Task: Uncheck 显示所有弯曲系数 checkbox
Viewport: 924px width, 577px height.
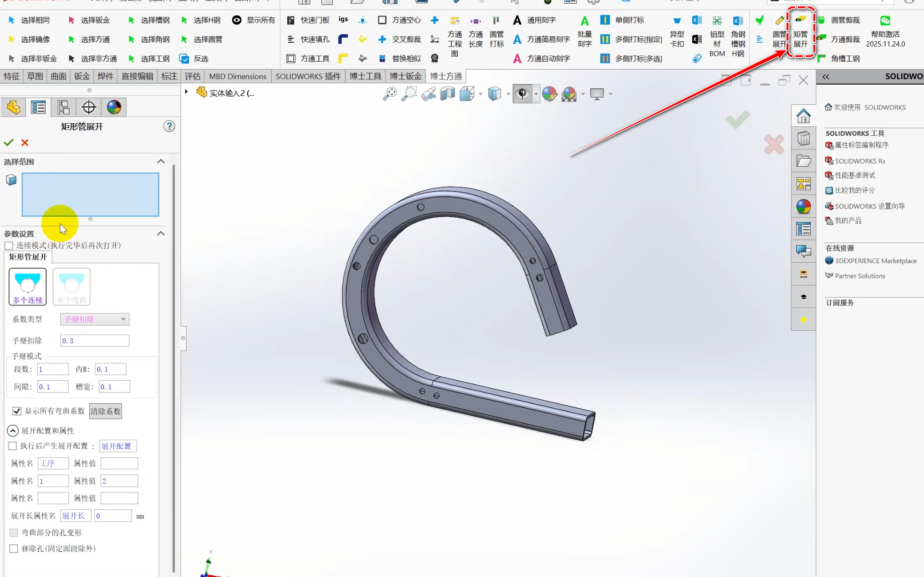Action: pos(17,411)
